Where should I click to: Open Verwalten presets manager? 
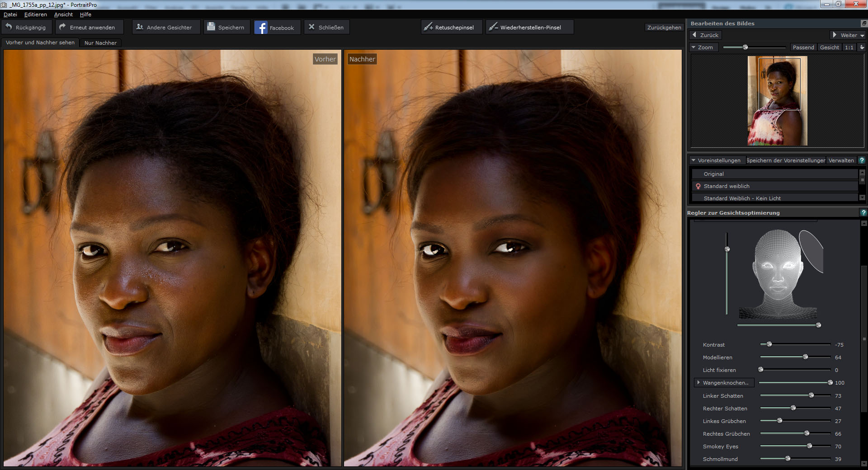(x=841, y=160)
